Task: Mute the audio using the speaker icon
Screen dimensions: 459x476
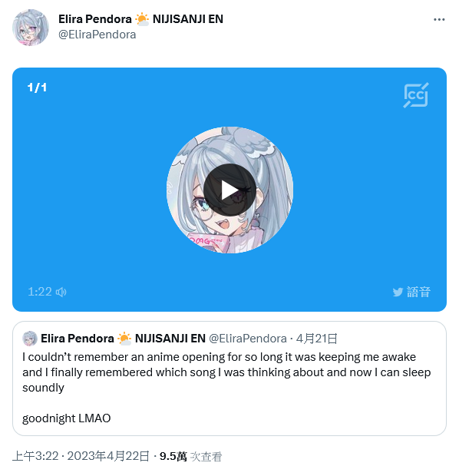Action: 61,292
